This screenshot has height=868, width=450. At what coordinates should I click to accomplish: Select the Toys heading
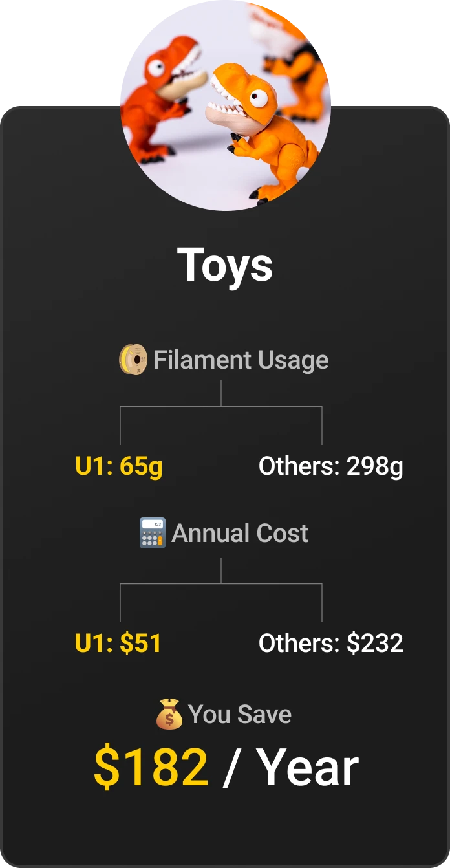(225, 265)
